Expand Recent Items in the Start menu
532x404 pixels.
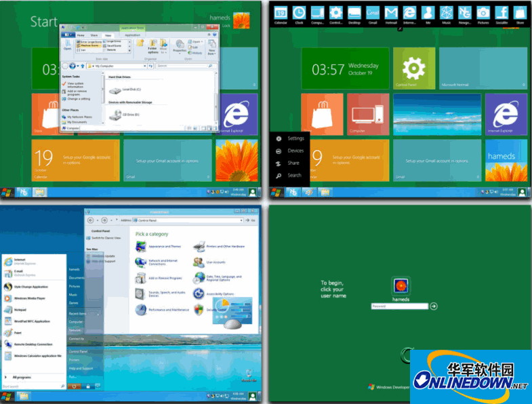point(84,314)
